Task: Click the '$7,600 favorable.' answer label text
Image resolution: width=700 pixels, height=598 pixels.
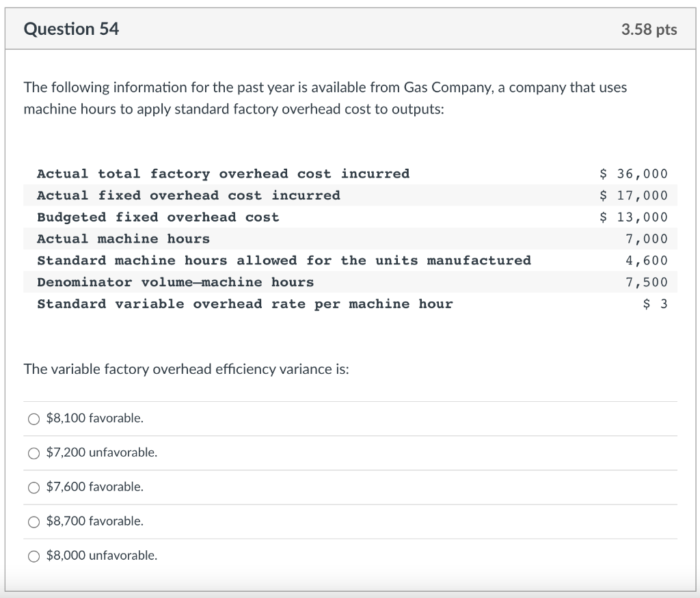Action: click(x=95, y=487)
